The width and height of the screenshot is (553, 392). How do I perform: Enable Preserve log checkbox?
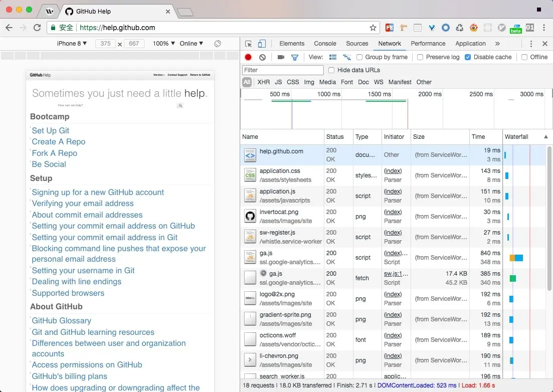point(420,57)
